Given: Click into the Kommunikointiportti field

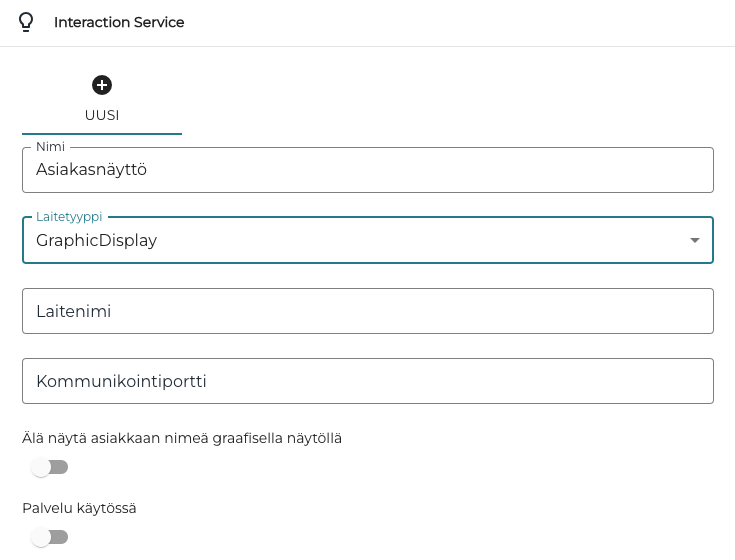Looking at the screenshot, I should (x=367, y=381).
